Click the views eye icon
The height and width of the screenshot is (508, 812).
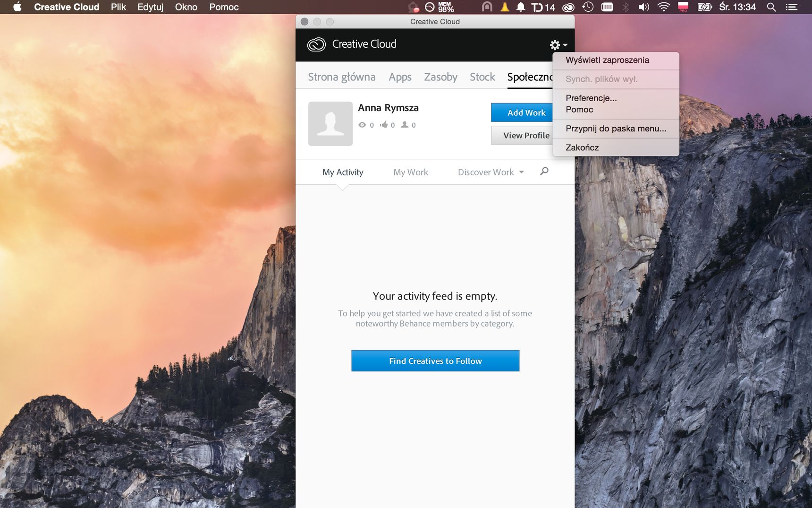(x=362, y=125)
